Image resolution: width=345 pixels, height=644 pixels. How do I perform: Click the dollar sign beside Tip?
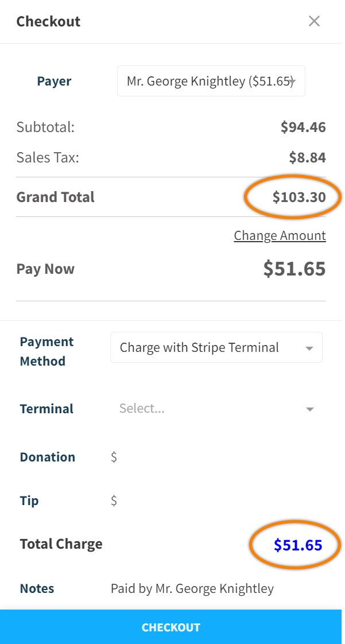pos(114,501)
